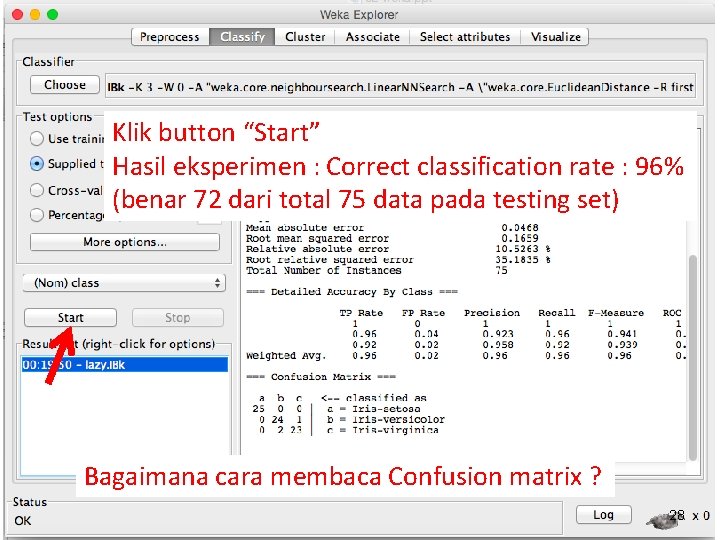The width and height of the screenshot is (720, 540).
Task: Expand the (Nom) class dropdown
Action: 124,283
